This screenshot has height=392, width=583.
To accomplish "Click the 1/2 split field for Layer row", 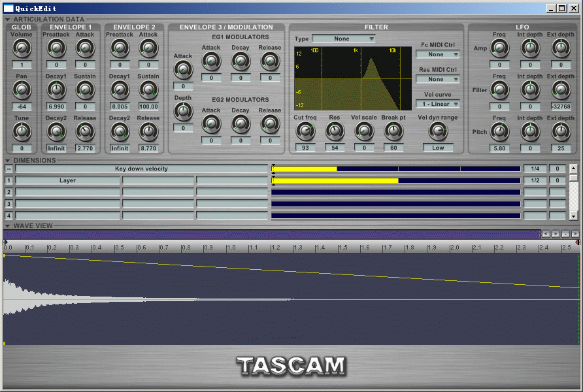I will 535,180.
